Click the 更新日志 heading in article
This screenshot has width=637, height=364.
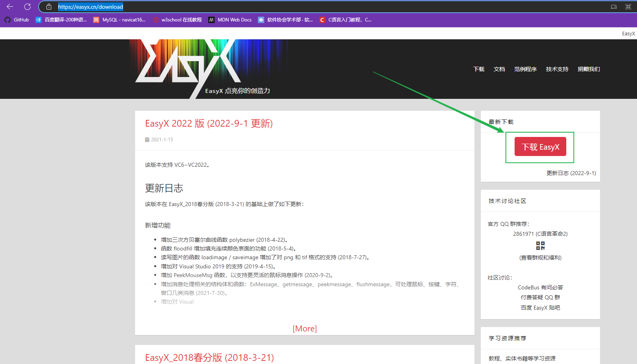point(164,188)
